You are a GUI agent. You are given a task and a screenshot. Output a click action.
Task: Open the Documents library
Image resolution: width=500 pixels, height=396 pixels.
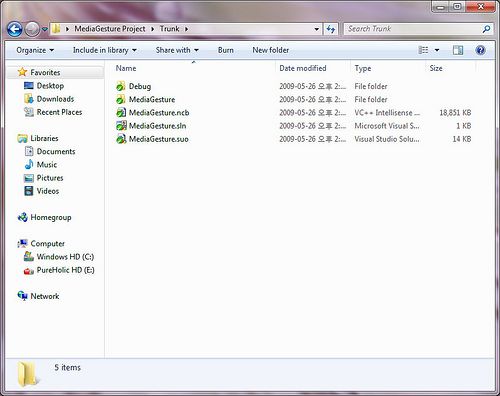point(56,151)
